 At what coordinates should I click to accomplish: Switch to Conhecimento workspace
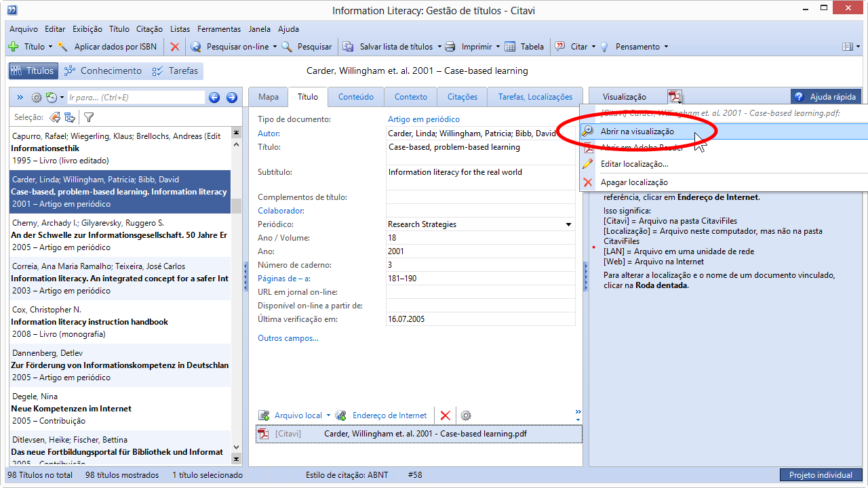[102, 70]
